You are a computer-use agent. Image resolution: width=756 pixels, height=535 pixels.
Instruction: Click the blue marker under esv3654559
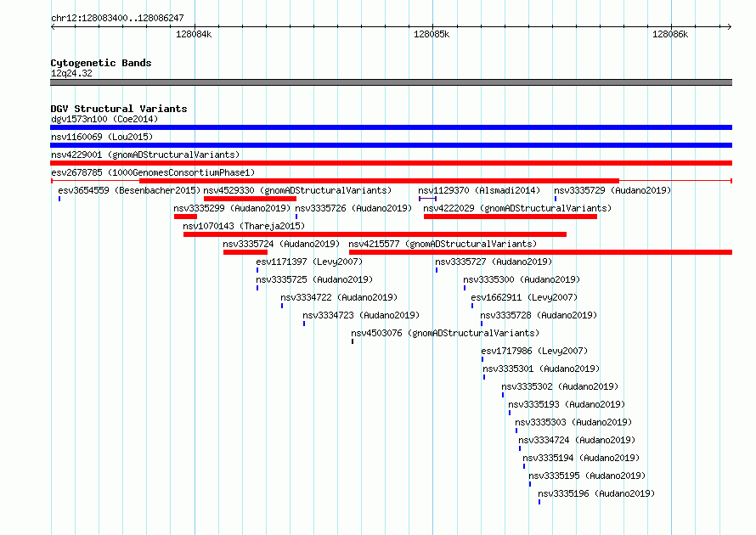coord(59,199)
